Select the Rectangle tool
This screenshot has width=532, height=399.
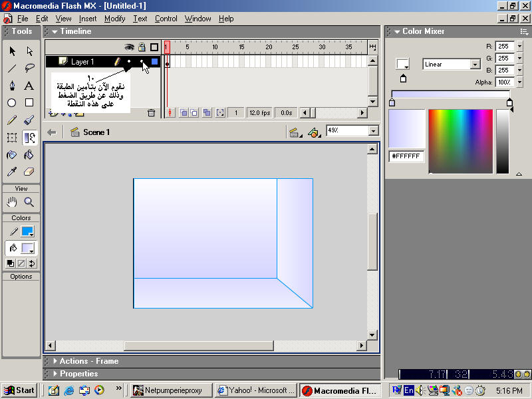click(x=29, y=102)
